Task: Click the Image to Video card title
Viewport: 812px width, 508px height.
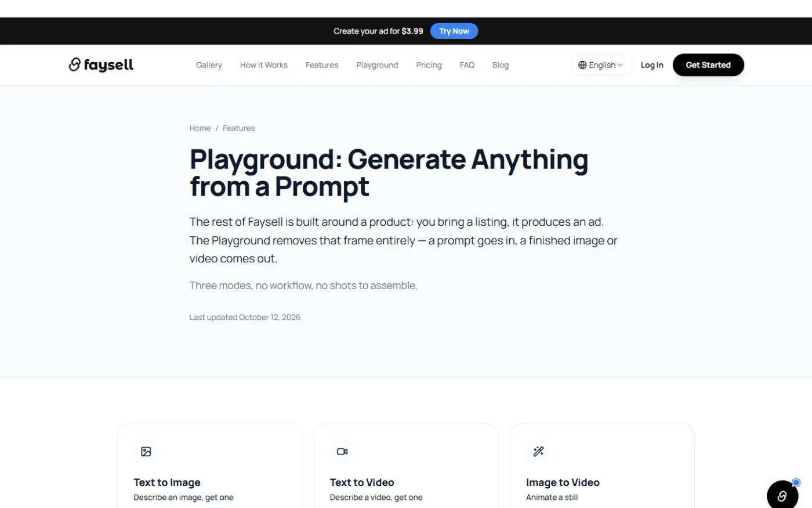Action: pos(563,482)
